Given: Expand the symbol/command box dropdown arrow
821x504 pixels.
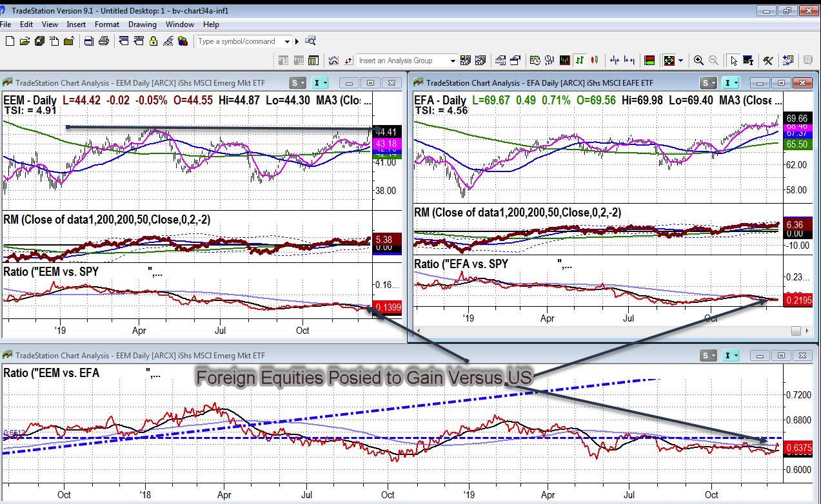Looking at the screenshot, I should coord(287,41).
